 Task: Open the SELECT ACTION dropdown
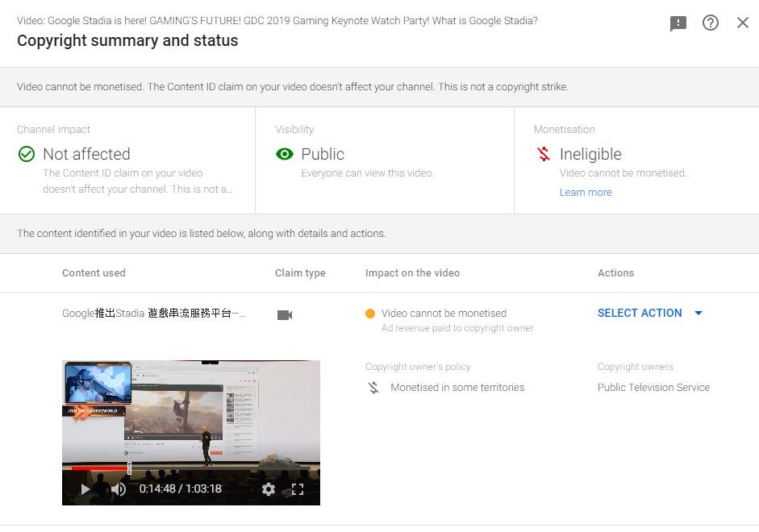(649, 313)
